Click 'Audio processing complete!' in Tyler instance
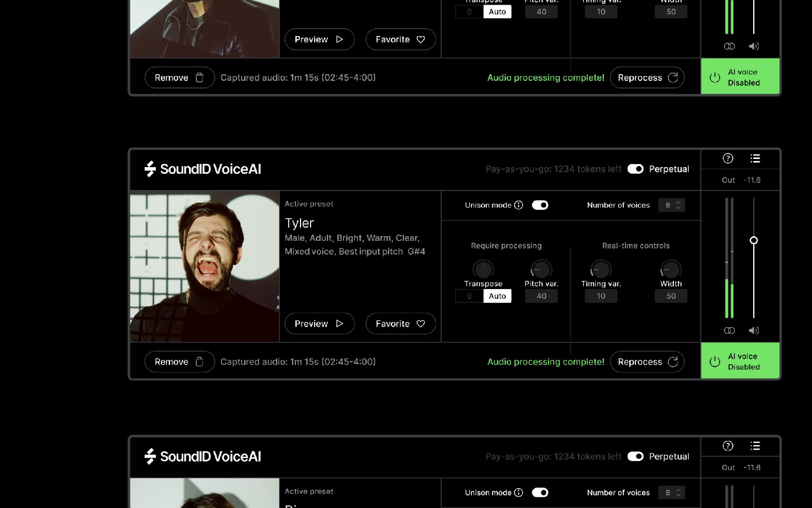The width and height of the screenshot is (812, 508). click(x=546, y=362)
